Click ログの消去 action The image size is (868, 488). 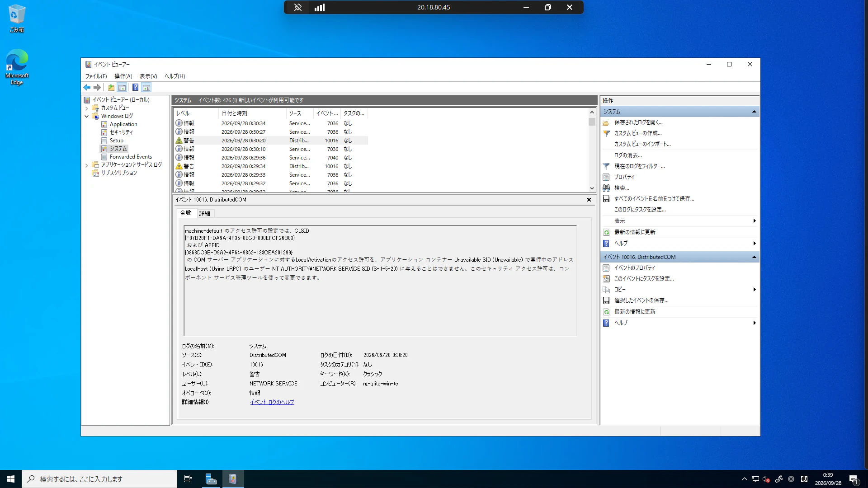tap(627, 155)
